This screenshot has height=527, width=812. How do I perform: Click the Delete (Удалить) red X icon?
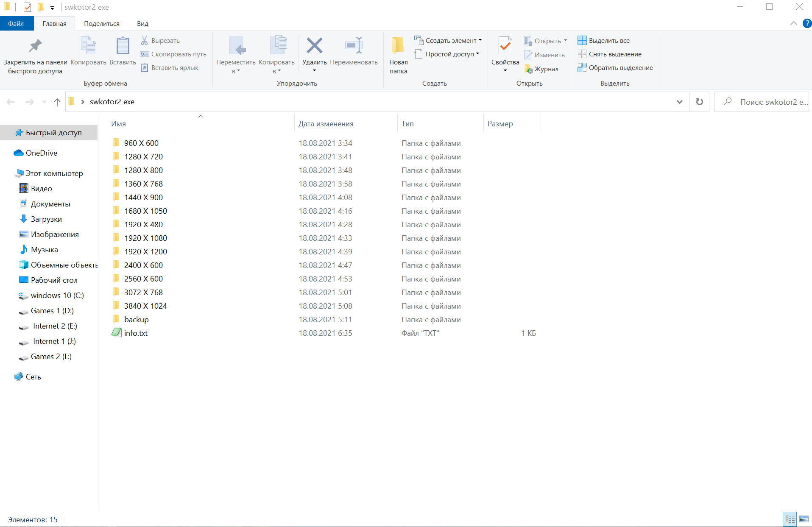[314, 46]
